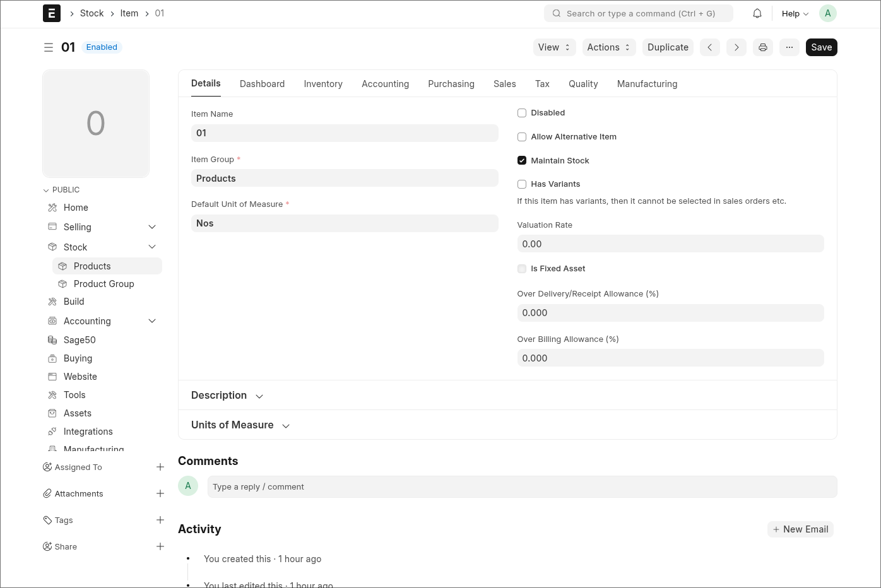
Task: Click the ERPNext home logo
Action: coord(52,13)
